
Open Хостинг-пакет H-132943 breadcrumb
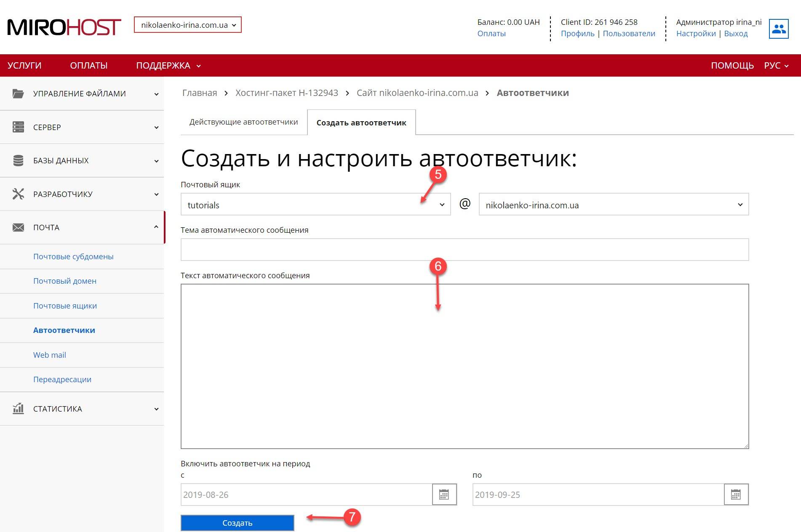(x=287, y=93)
